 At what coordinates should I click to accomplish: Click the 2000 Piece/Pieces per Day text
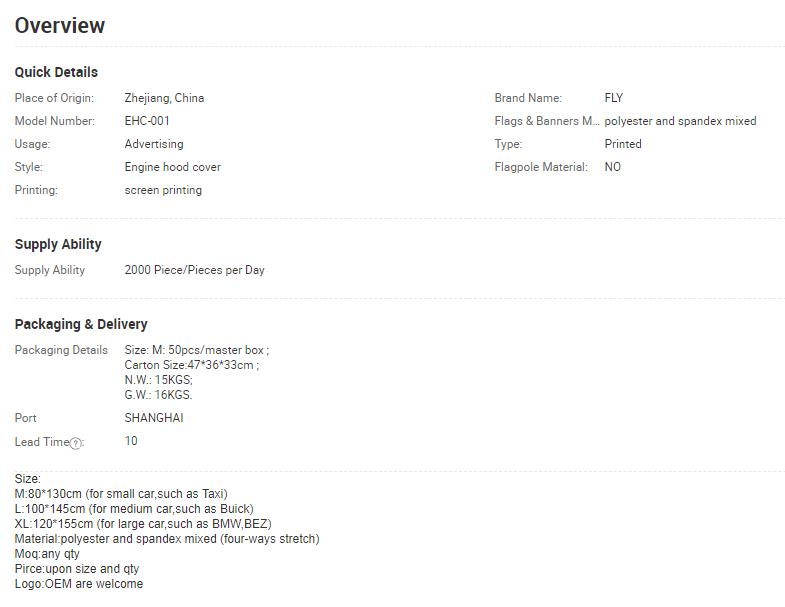point(194,270)
